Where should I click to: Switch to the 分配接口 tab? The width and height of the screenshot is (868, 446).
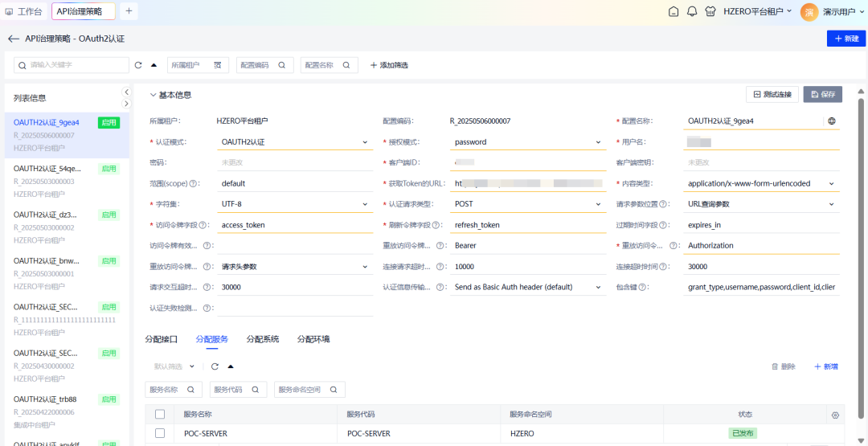pyautogui.click(x=161, y=339)
